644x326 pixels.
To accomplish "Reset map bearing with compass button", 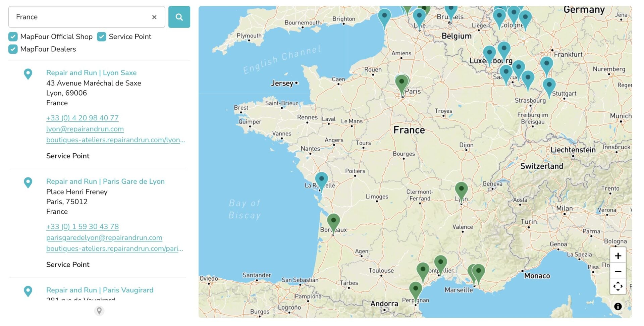I will pyautogui.click(x=618, y=286).
